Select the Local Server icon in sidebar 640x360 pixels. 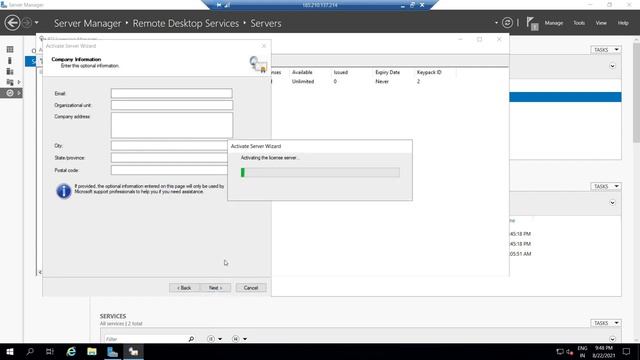pyautogui.click(x=10, y=60)
